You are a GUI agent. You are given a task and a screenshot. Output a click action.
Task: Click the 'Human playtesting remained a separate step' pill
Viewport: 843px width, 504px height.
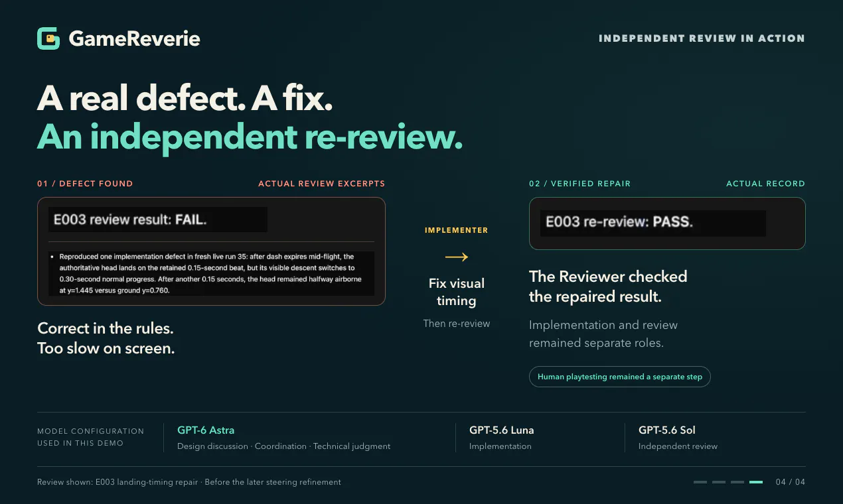pos(620,377)
